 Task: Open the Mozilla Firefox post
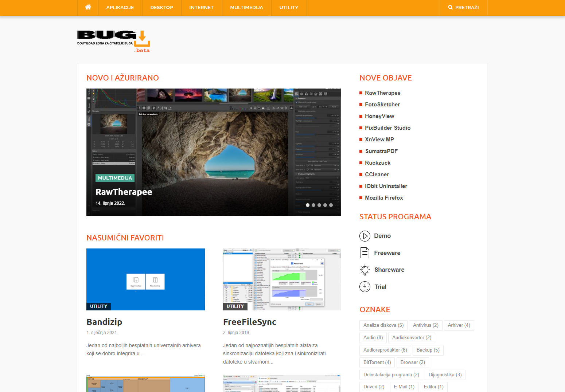[x=384, y=198]
